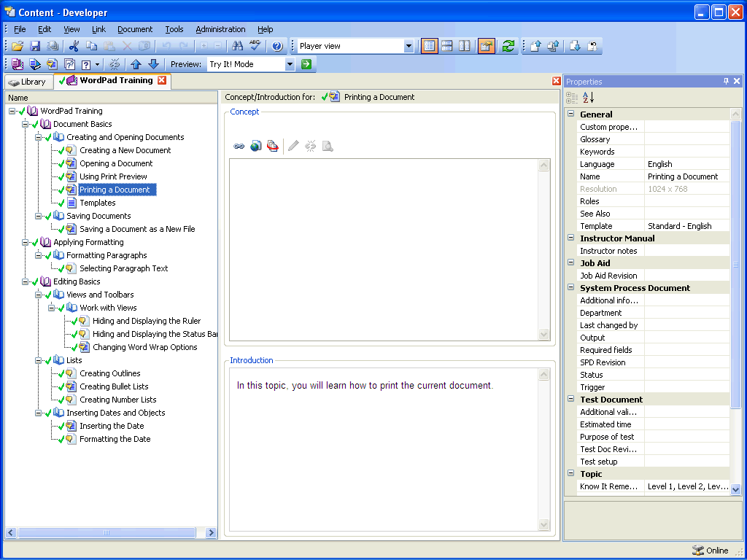Start preview with the green arrow button
This screenshot has height=560, width=747.
306,64
